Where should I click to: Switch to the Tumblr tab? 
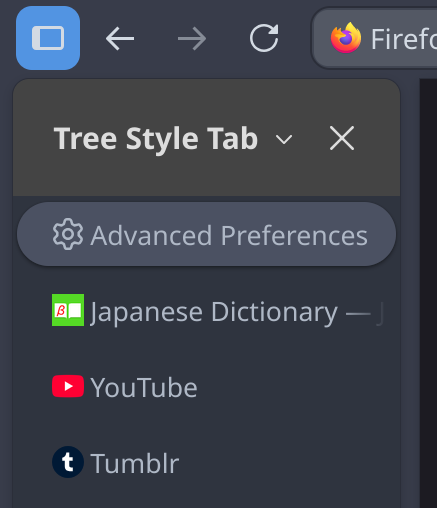(206, 463)
